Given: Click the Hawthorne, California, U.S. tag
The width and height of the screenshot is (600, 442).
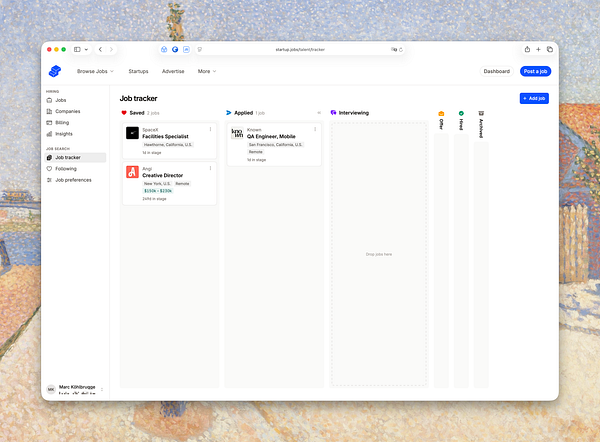Looking at the screenshot, I should pos(168,145).
